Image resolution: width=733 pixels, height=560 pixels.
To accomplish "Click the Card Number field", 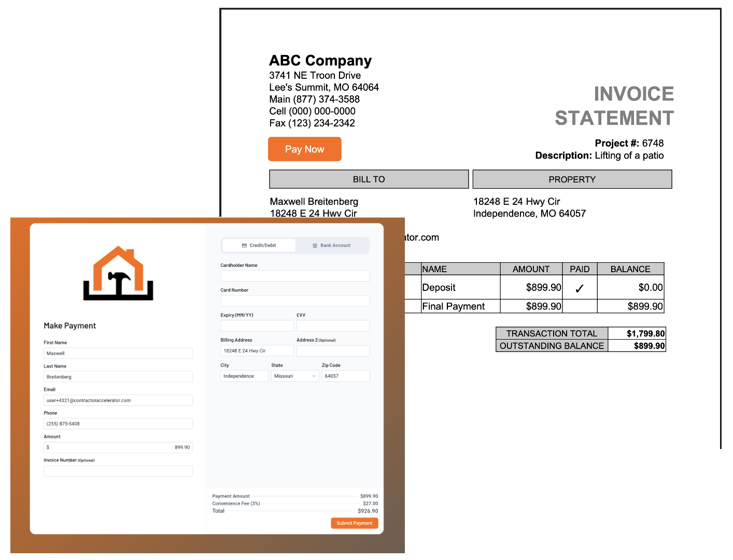I will click(295, 301).
